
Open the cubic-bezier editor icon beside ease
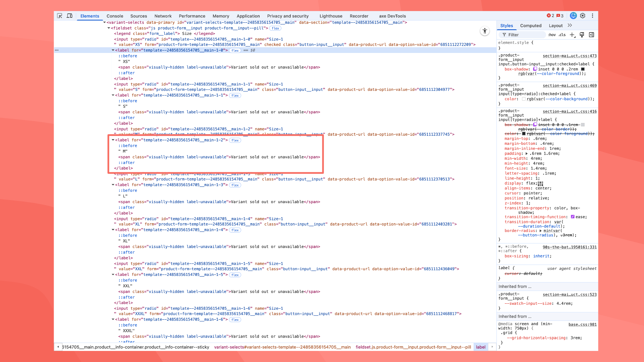tap(572, 217)
